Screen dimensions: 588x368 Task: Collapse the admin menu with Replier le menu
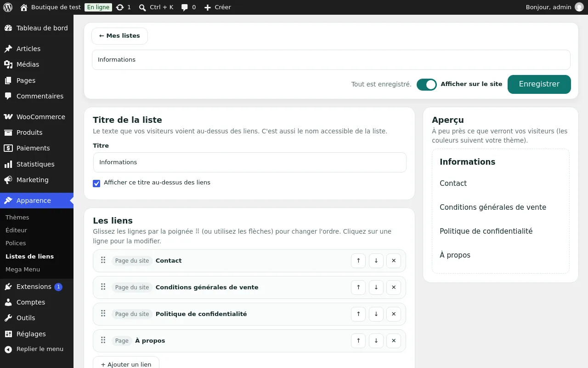point(37,349)
